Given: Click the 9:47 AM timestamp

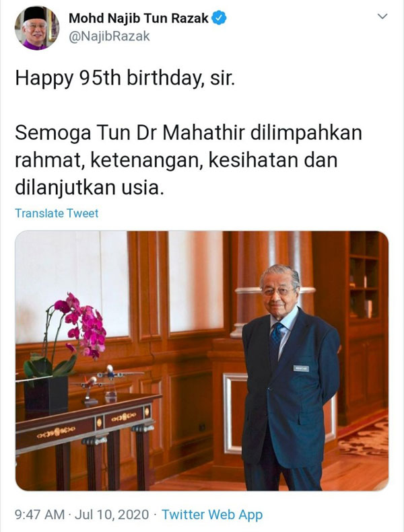Looking at the screenshot, I should click(x=40, y=515).
